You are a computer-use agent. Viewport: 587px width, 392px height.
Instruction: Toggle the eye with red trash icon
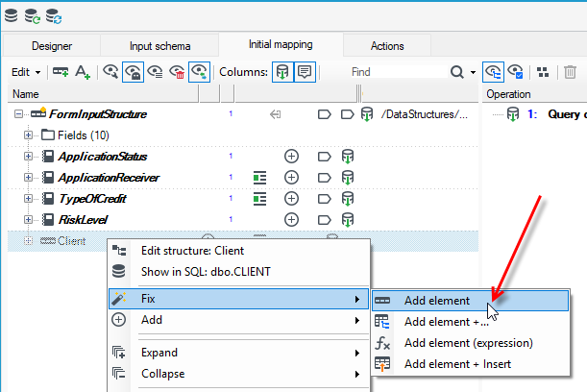[177, 72]
